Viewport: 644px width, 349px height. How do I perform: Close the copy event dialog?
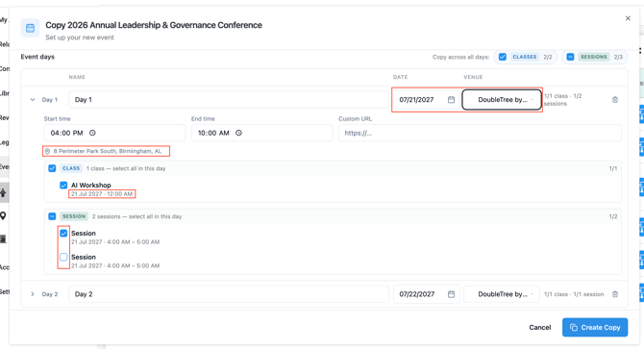[x=628, y=18]
